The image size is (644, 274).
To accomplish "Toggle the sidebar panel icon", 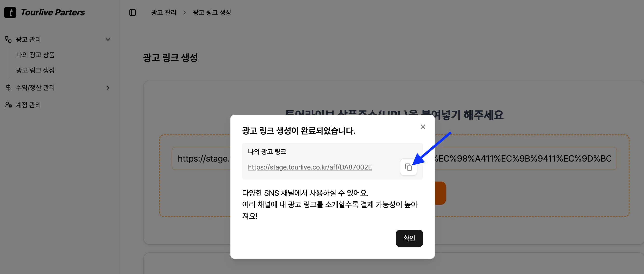I will click(x=132, y=13).
